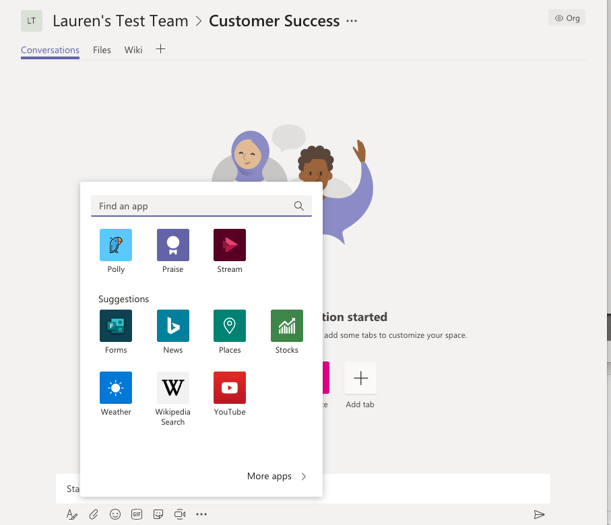
Task: Switch to the Files tab
Action: point(102,50)
